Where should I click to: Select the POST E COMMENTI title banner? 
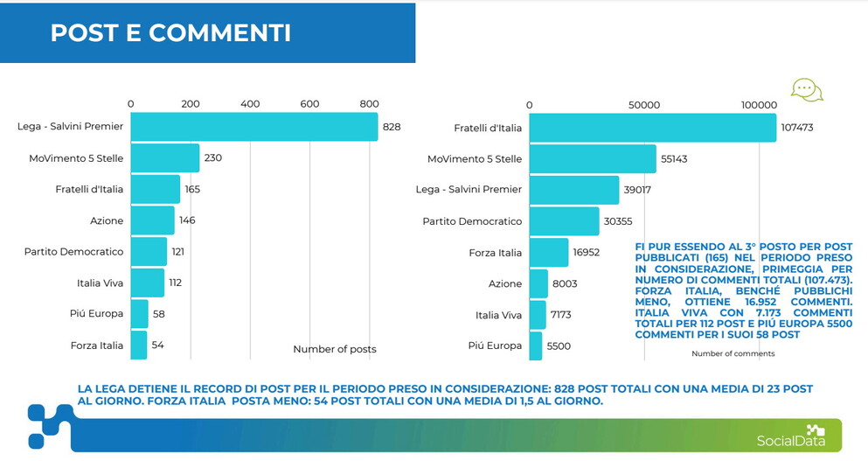point(207,32)
